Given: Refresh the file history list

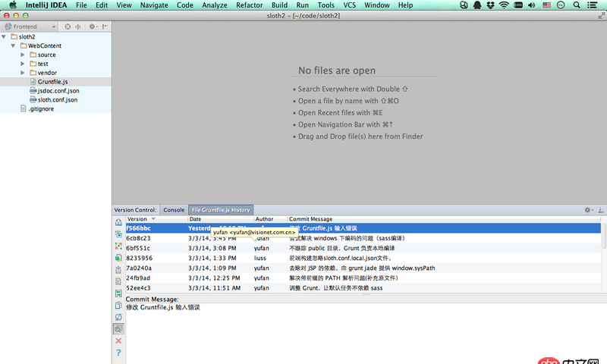Looking at the screenshot, I should [118, 317].
